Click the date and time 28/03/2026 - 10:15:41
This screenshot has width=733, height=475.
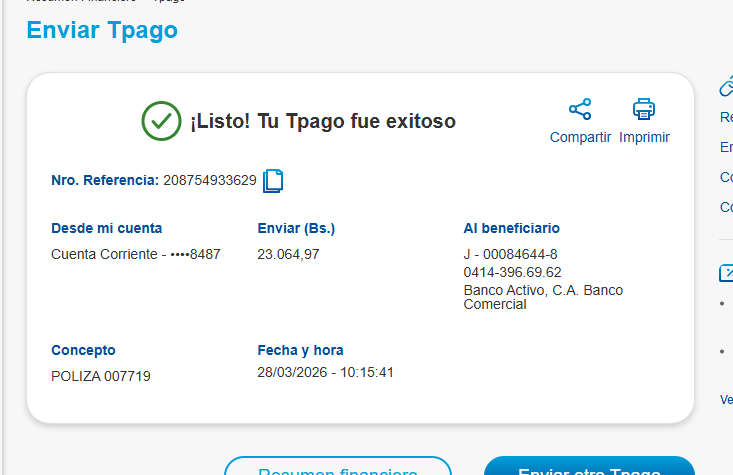tap(326, 372)
